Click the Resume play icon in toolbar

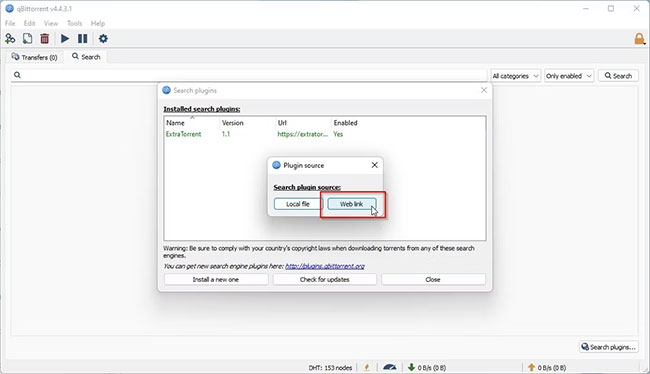65,39
